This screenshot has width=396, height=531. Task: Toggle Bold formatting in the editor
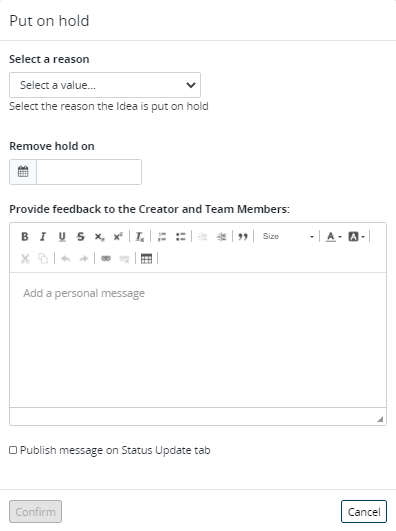(25, 236)
